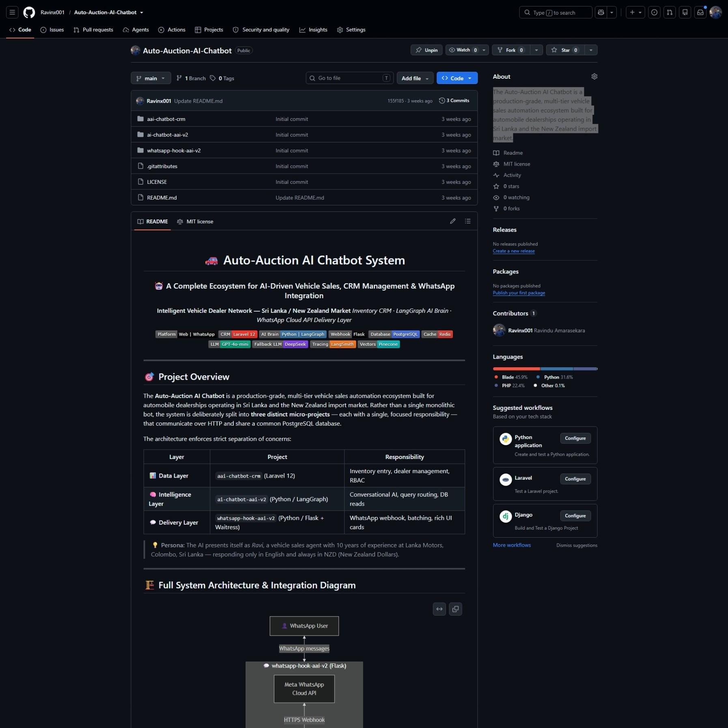
Task: Open the repository Settings tab
Action: [351, 30]
